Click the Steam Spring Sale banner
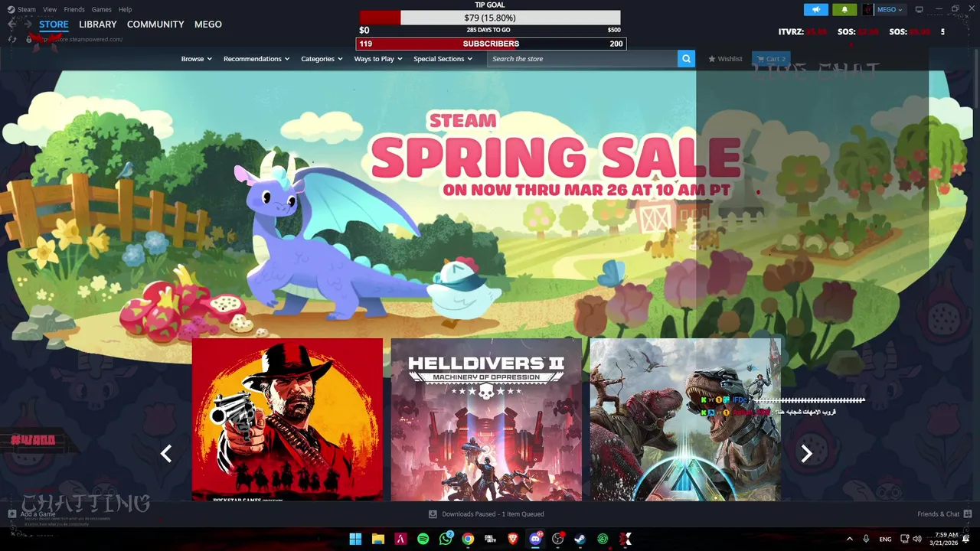Screen dimensions: 980x551 tap(490, 203)
